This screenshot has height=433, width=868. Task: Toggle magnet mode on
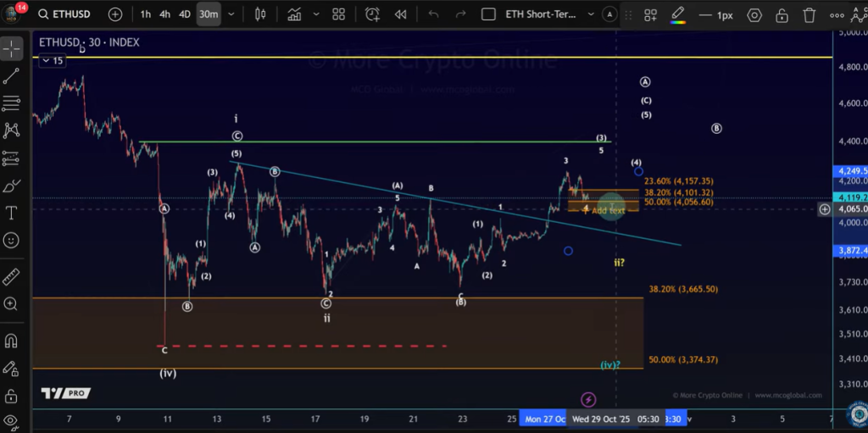[x=12, y=341]
